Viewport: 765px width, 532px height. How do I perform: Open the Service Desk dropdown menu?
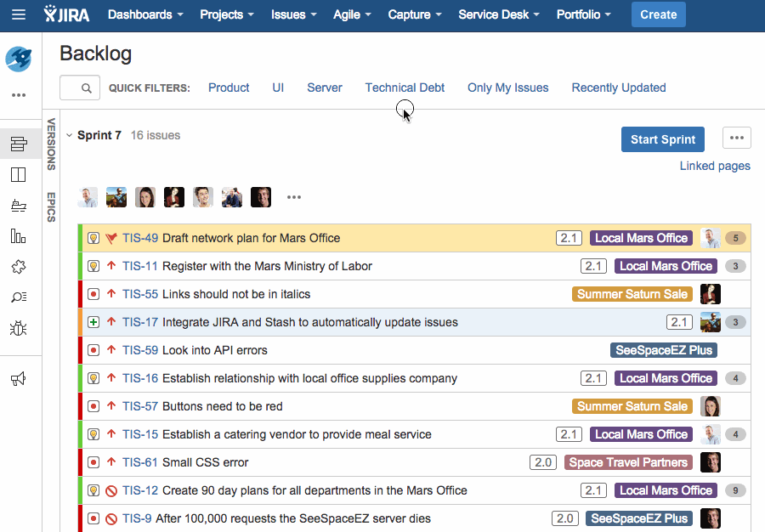click(x=499, y=14)
